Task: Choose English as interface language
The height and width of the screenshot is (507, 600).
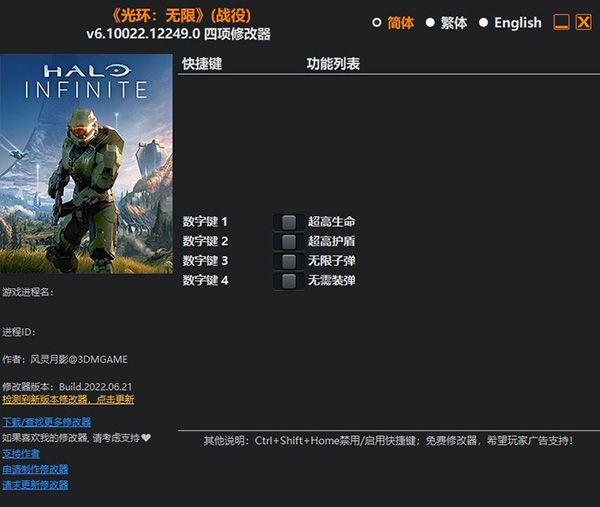Action: click(x=484, y=22)
